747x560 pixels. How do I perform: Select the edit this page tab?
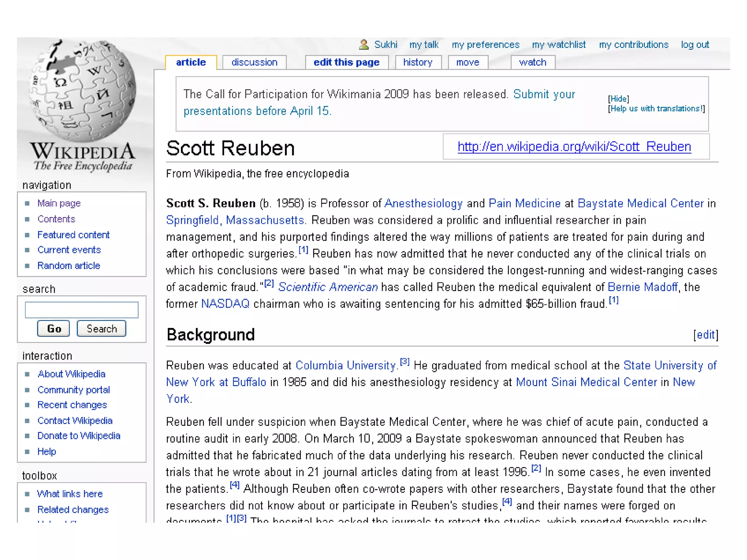(x=346, y=62)
